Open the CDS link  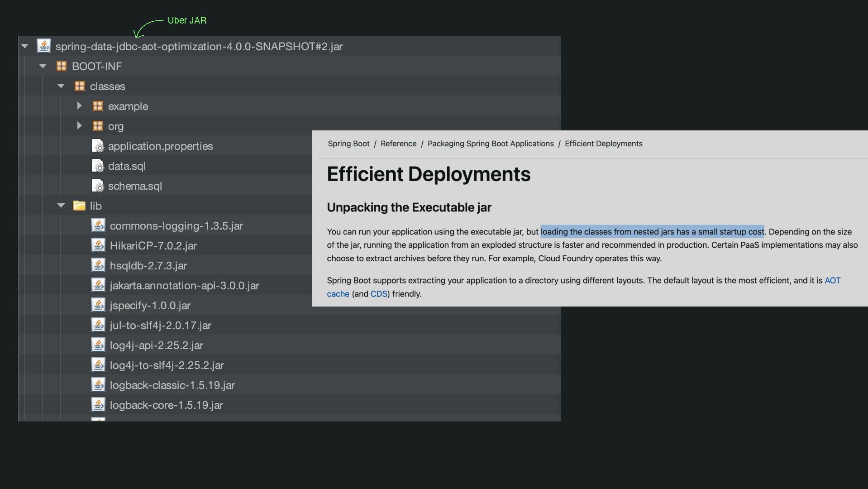pyautogui.click(x=379, y=294)
